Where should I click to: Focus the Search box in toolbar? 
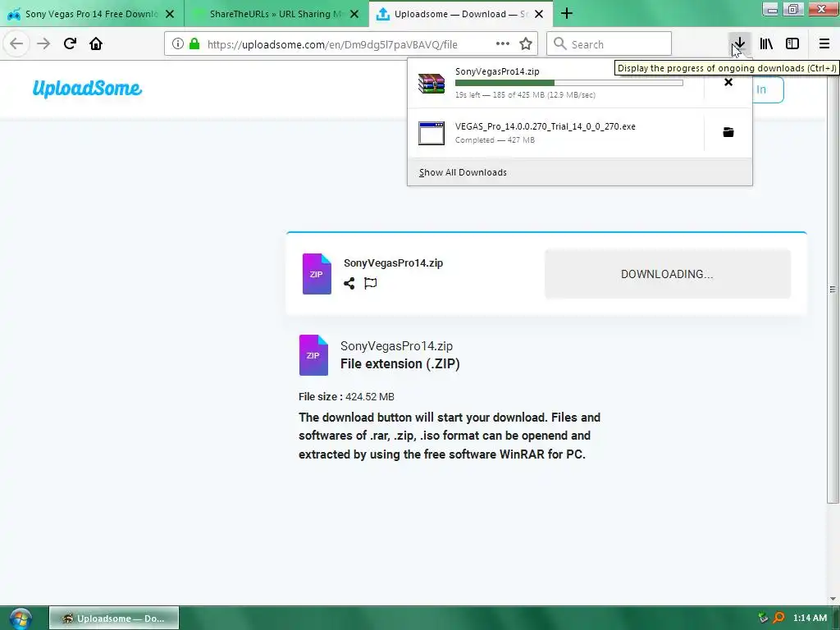pyautogui.click(x=609, y=44)
